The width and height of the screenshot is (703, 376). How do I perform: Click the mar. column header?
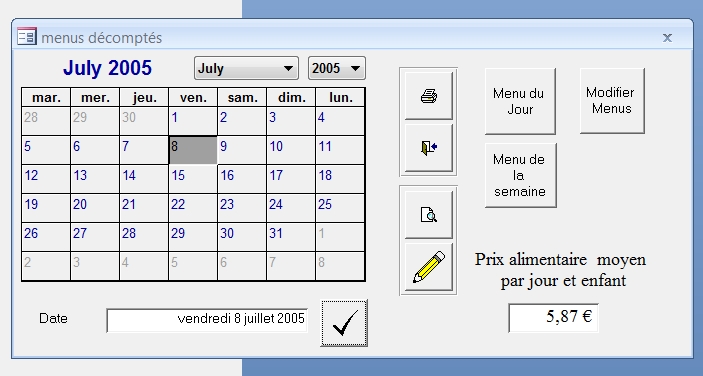[46, 97]
